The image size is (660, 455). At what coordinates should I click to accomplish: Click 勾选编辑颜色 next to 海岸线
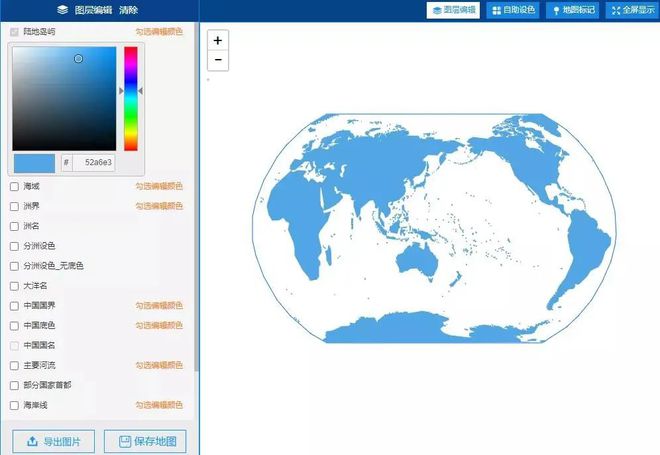tap(159, 405)
